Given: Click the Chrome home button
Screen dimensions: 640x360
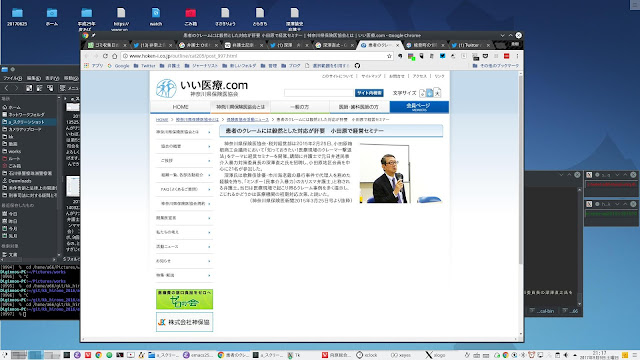Looking at the screenshot, I should point(115,56).
